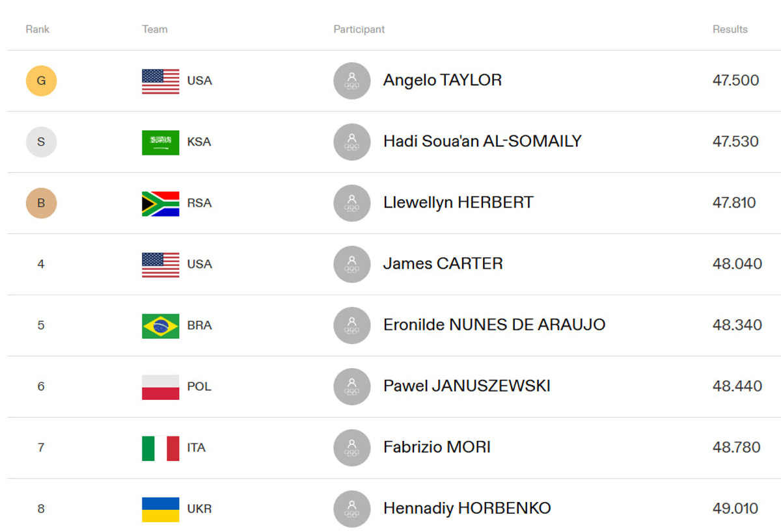Open Angelo TAYLOR's athlete profile
This screenshot has height=532, width=781.
[x=442, y=81]
